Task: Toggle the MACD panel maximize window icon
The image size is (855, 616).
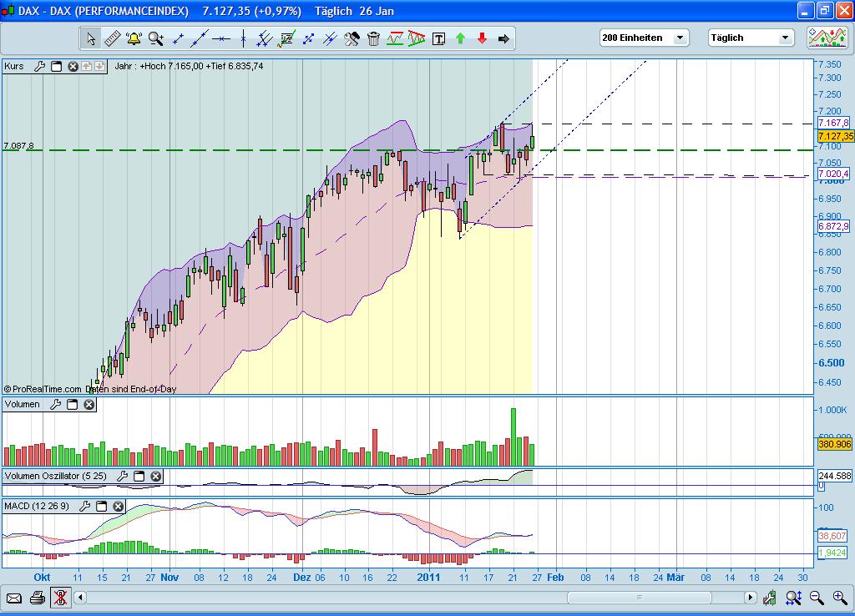Action: [x=102, y=506]
